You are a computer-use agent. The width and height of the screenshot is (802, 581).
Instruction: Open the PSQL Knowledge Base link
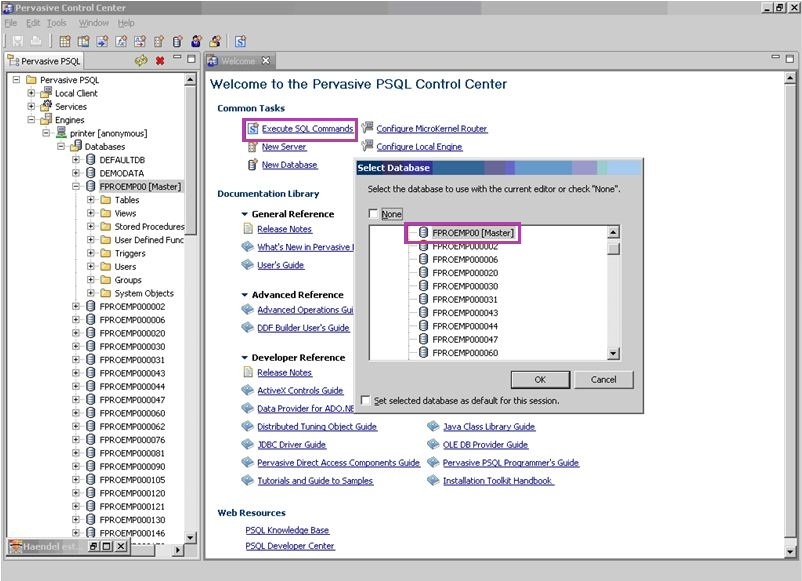[287, 530]
